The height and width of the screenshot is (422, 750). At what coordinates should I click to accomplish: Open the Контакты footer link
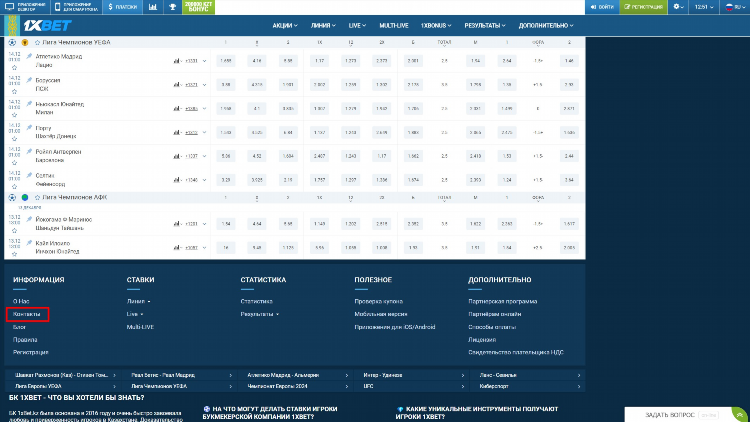point(27,314)
